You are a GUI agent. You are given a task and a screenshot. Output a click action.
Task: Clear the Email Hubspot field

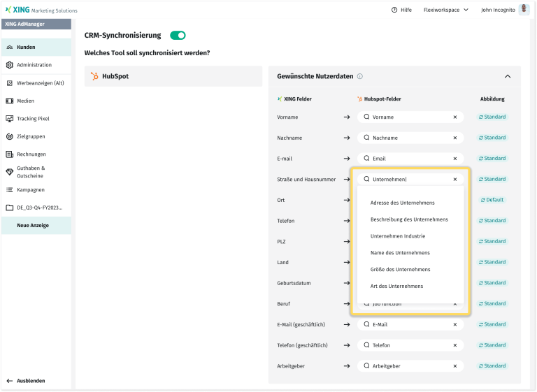click(455, 159)
